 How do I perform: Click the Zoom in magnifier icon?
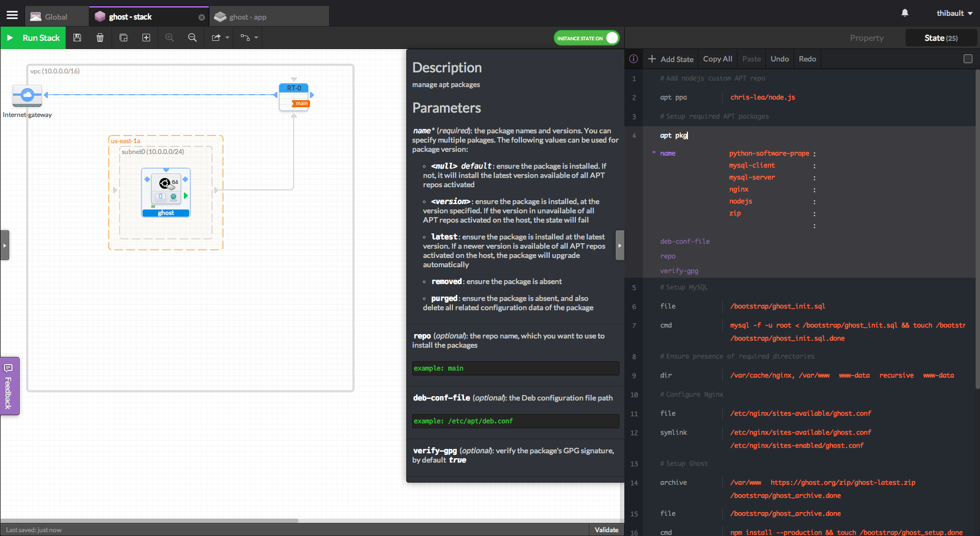click(x=170, y=38)
